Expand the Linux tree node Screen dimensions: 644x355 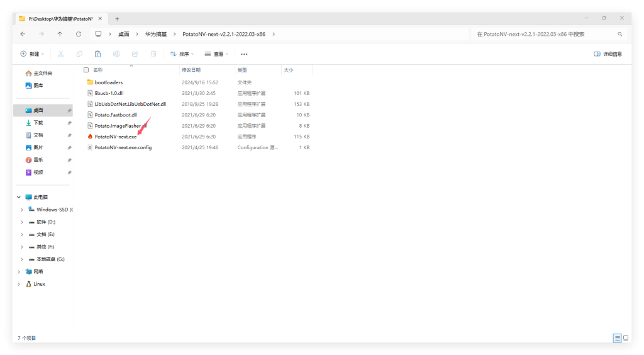(x=19, y=284)
